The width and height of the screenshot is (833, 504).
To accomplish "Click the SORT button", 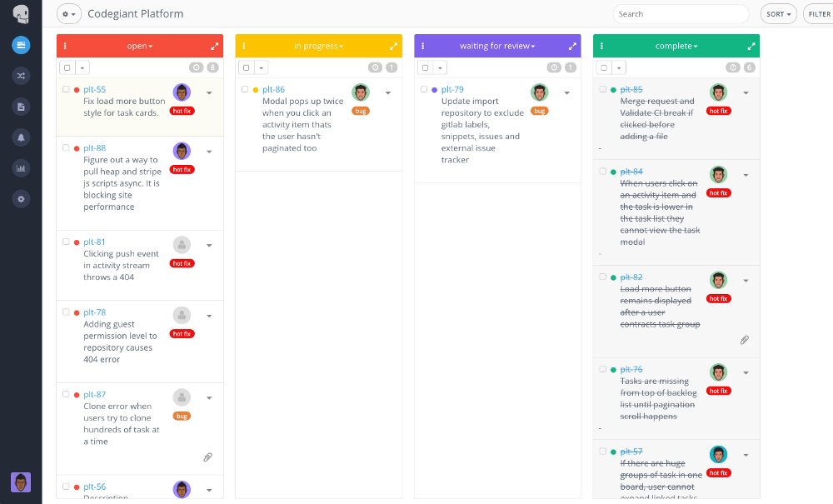I will click(777, 13).
